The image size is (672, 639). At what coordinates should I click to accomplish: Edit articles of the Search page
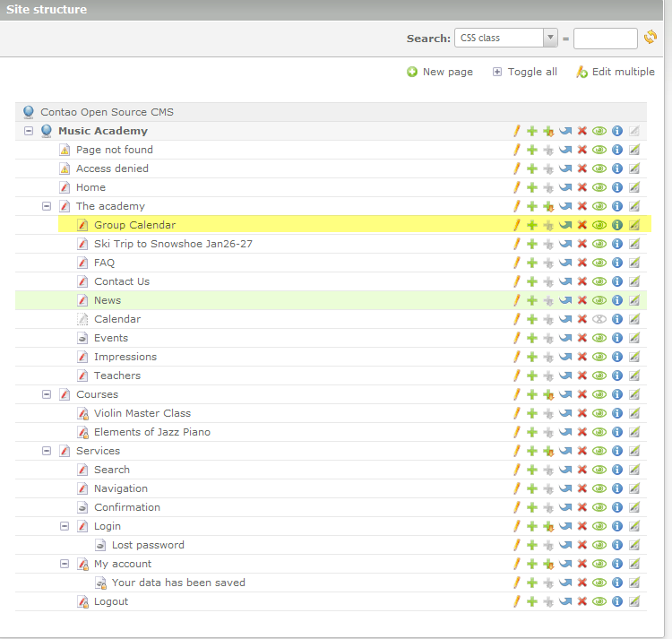634,470
